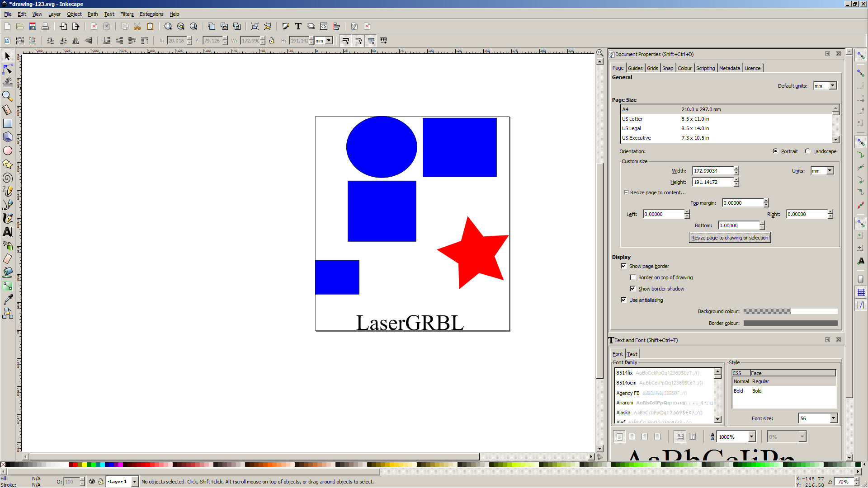Select Landscape orientation
The width and height of the screenshot is (868, 488).
(807, 151)
